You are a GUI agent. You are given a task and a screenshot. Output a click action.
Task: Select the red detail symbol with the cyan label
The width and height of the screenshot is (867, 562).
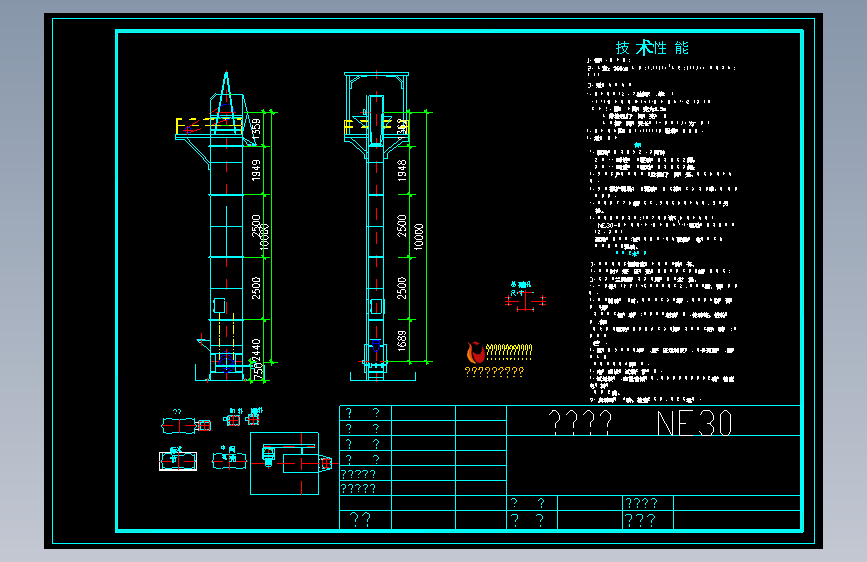525,297
